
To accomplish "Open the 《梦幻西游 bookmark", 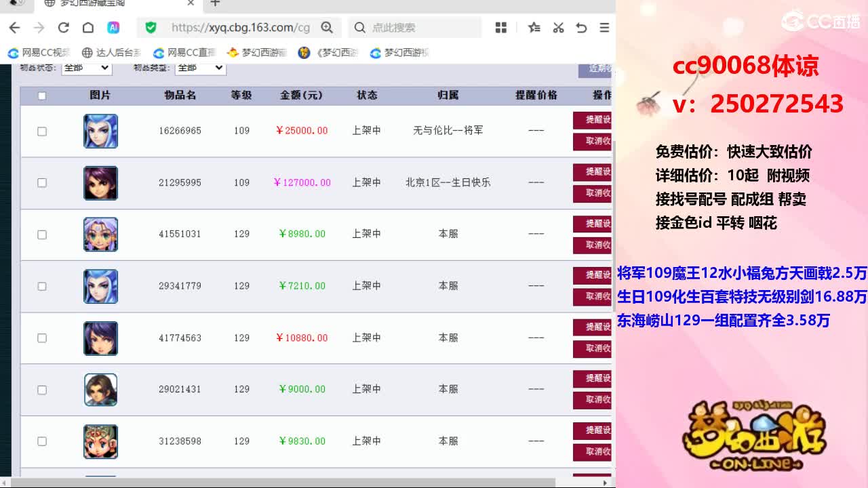I will tap(328, 53).
